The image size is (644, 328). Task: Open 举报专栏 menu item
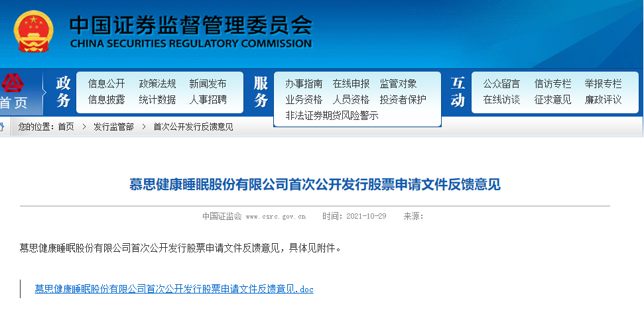tap(604, 84)
